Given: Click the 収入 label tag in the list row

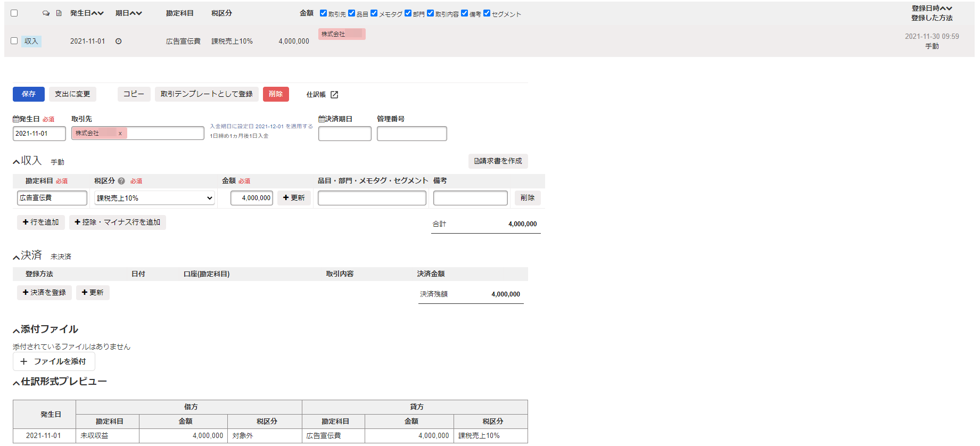Looking at the screenshot, I should 31,42.
